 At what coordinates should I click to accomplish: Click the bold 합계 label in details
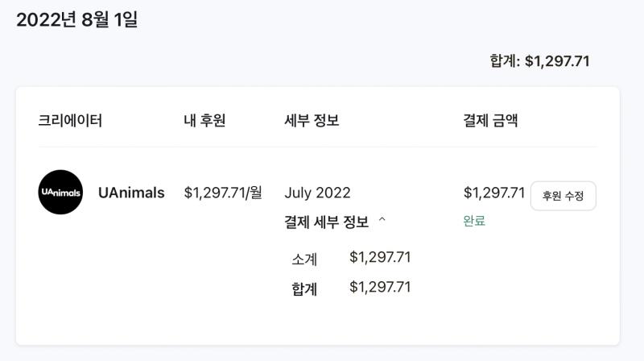304,288
